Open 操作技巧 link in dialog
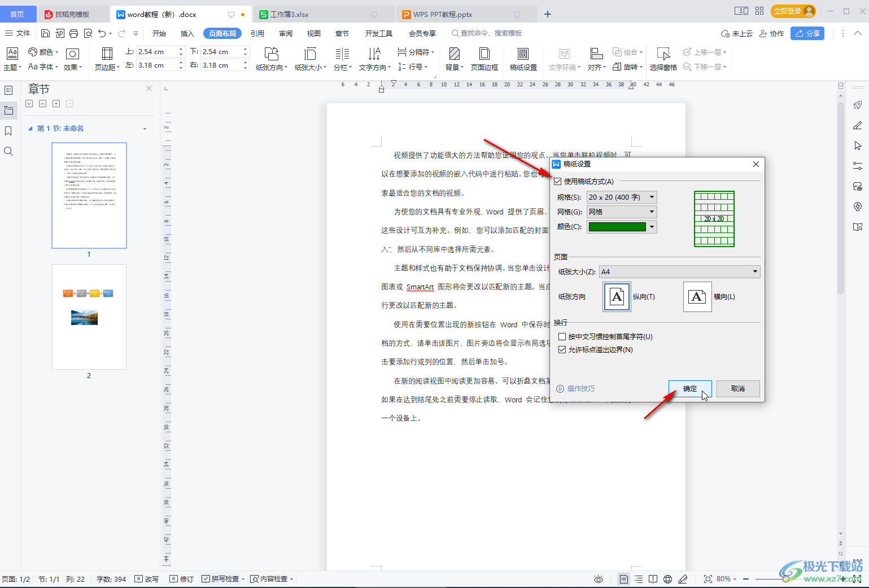Image resolution: width=869 pixels, height=588 pixels. 576,388
